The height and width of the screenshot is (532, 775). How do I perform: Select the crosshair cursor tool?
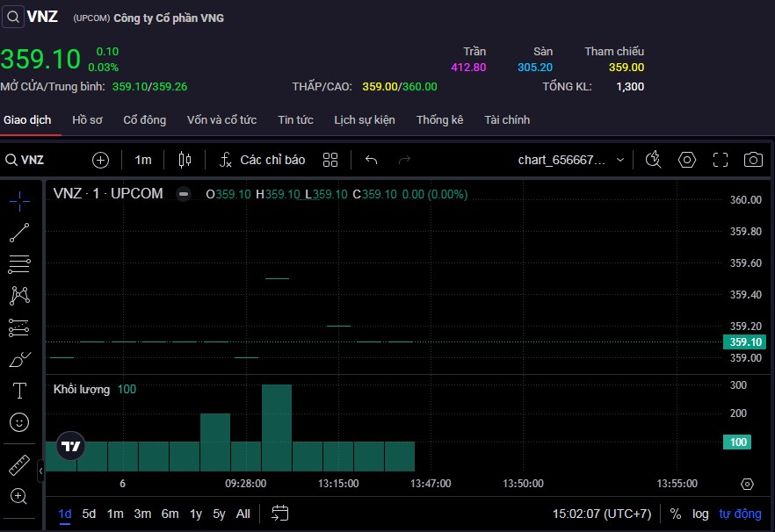coord(19,201)
